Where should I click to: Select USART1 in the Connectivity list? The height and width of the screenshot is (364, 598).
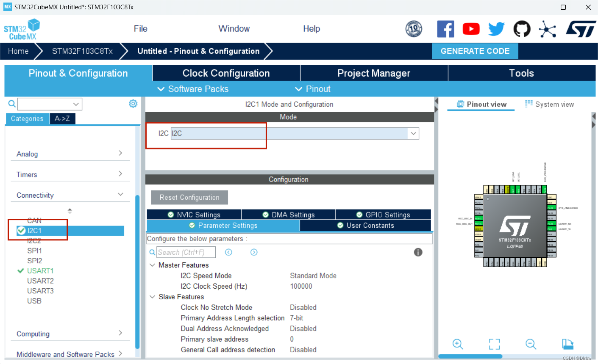coord(40,271)
